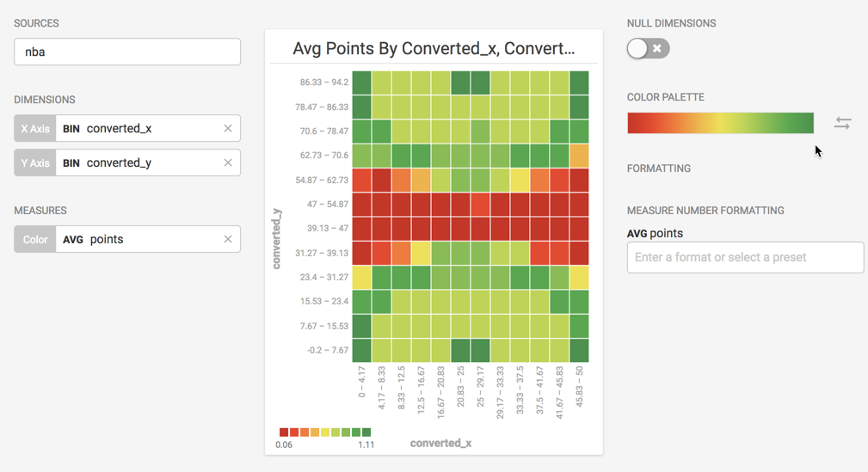This screenshot has height=472, width=868.
Task: Focus the measure number format input field
Action: click(745, 257)
